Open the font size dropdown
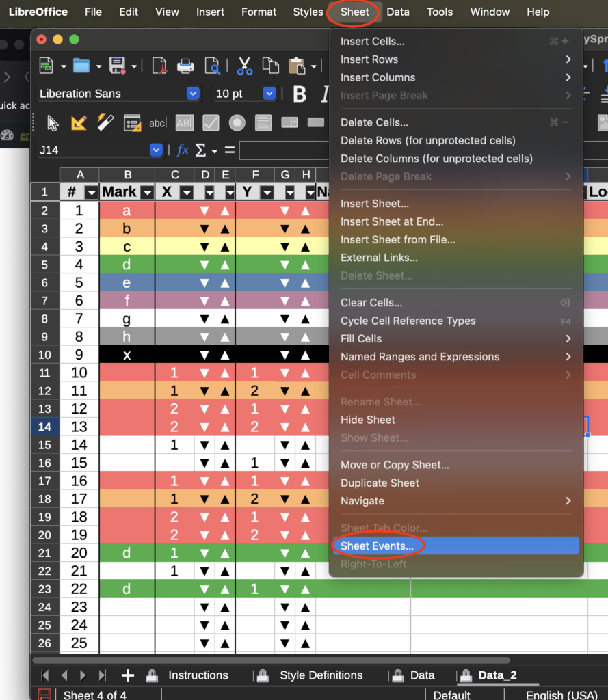This screenshot has height=700, width=608. (268, 94)
